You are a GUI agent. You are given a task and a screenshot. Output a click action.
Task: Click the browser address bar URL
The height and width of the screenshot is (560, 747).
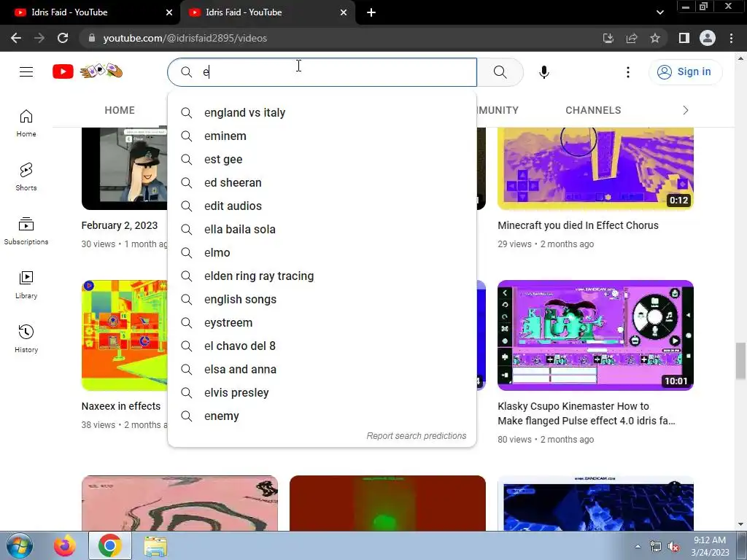click(185, 38)
